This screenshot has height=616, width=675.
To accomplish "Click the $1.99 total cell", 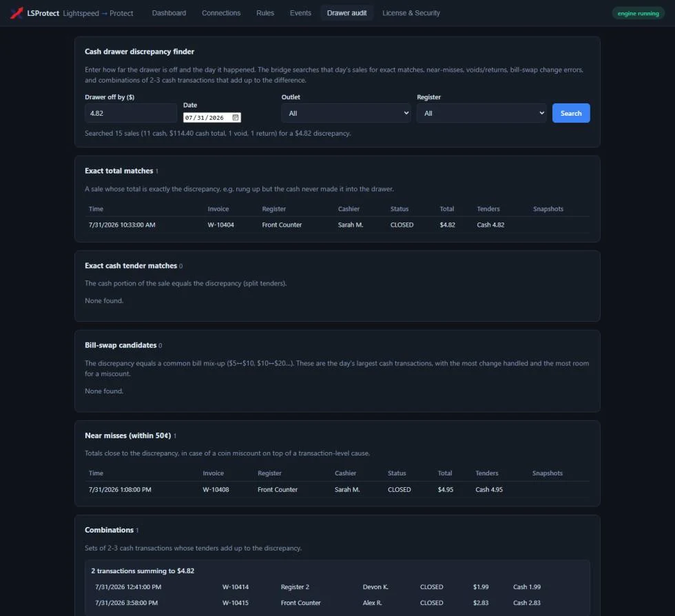I will tap(481, 587).
